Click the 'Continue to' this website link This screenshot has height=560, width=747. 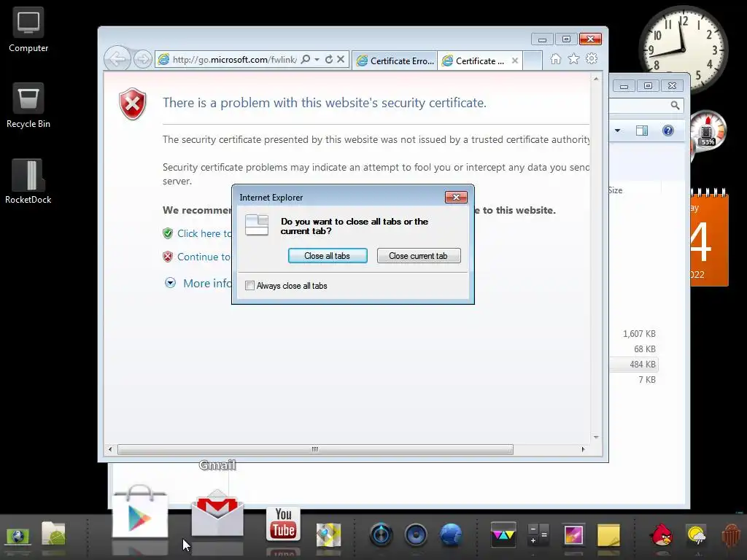(x=204, y=257)
